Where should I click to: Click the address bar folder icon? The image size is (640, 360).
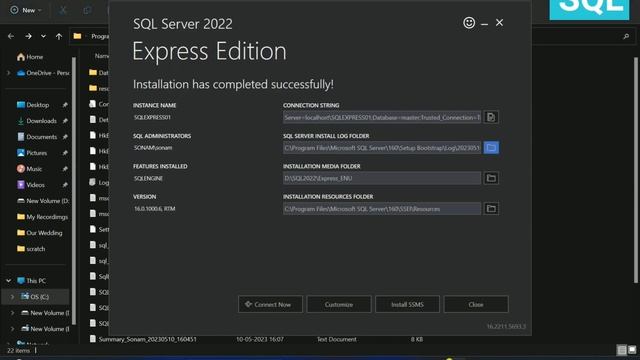(77, 36)
